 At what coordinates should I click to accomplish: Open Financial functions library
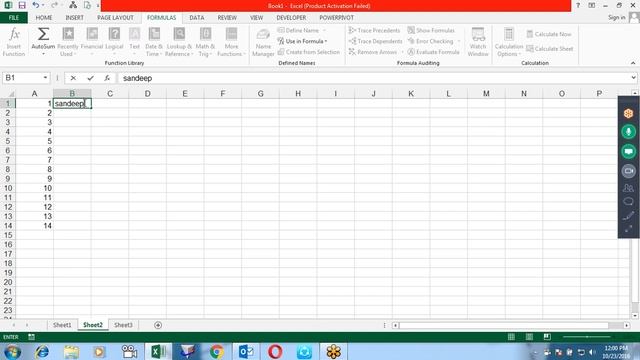tap(92, 42)
